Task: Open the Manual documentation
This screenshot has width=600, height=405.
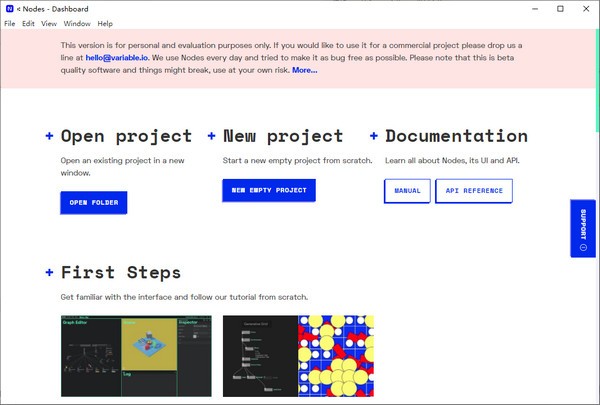Action: point(407,191)
